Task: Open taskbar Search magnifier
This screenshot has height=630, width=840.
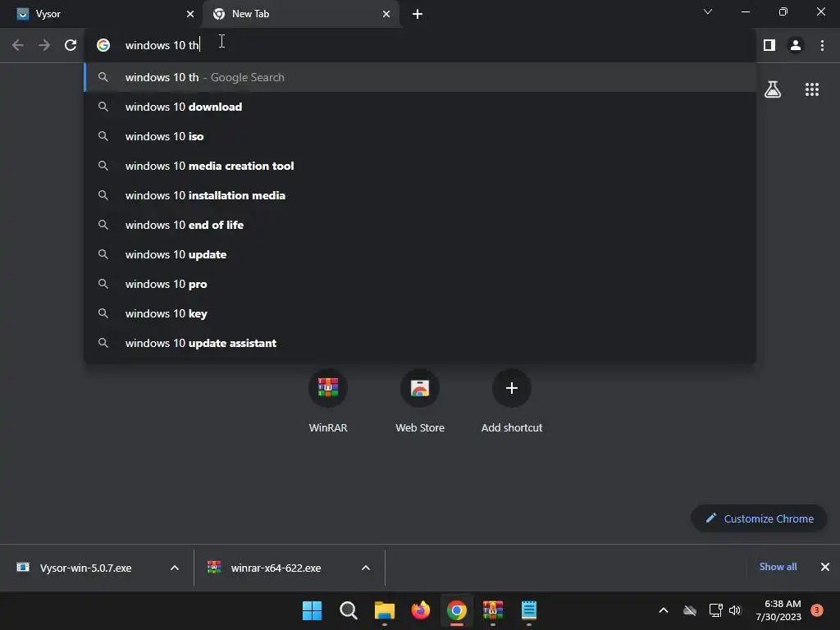Action: (x=348, y=610)
